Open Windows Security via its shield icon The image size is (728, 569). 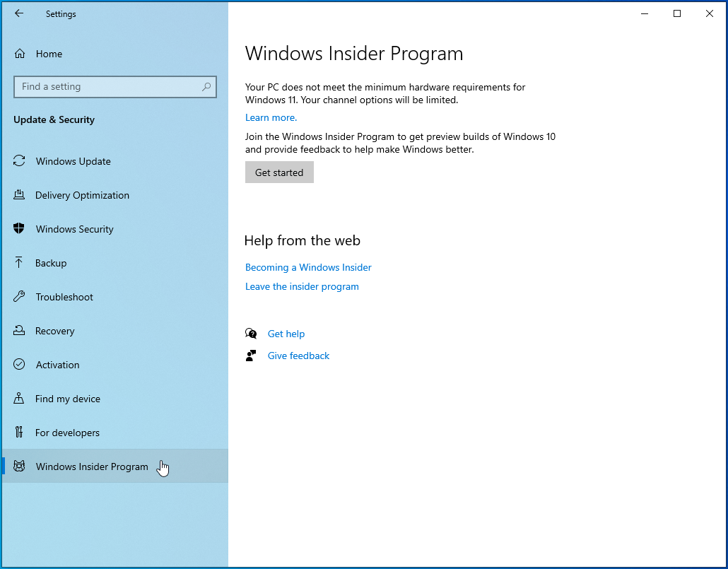[20, 229]
